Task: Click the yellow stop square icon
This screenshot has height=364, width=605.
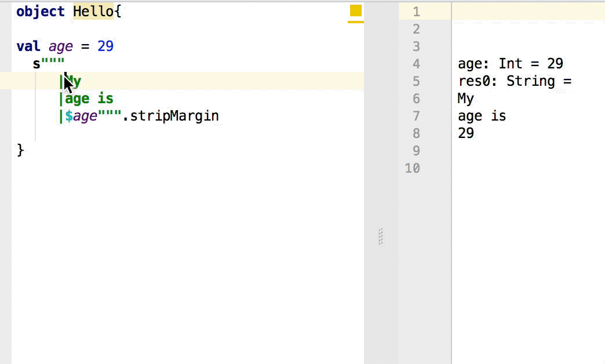Action: click(x=355, y=9)
